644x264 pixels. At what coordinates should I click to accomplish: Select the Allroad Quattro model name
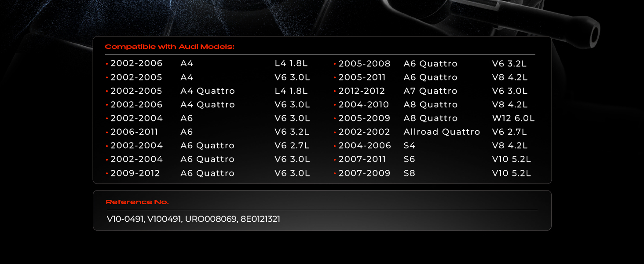pyautogui.click(x=442, y=132)
